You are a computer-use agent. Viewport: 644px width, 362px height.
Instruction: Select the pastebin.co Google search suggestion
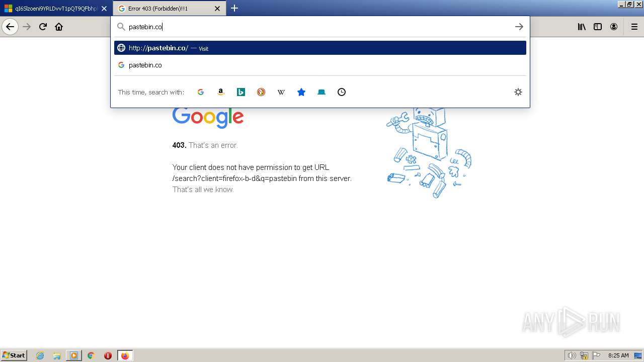320,65
